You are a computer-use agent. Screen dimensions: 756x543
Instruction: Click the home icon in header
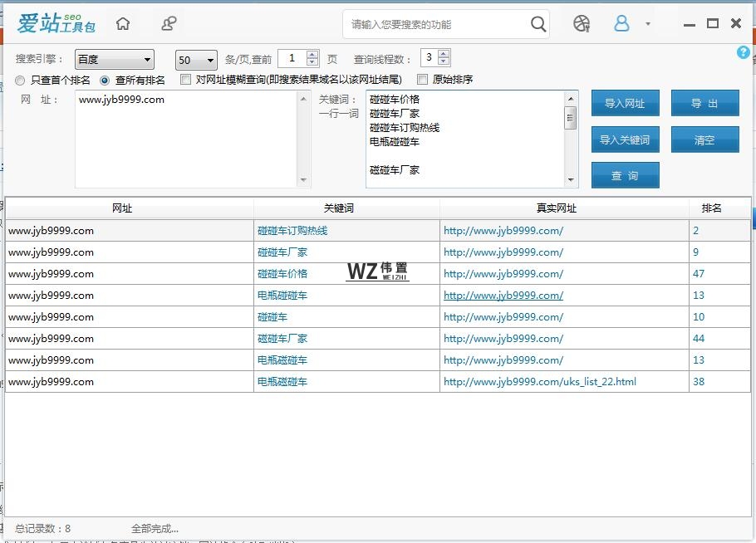tap(123, 24)
